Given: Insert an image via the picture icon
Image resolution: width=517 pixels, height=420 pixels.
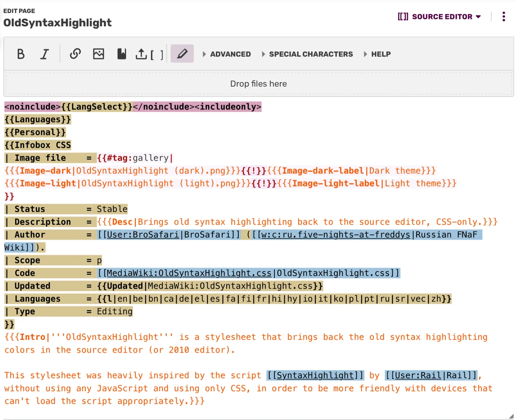Looking at the screenshot, I should click(x=99, y=54).
